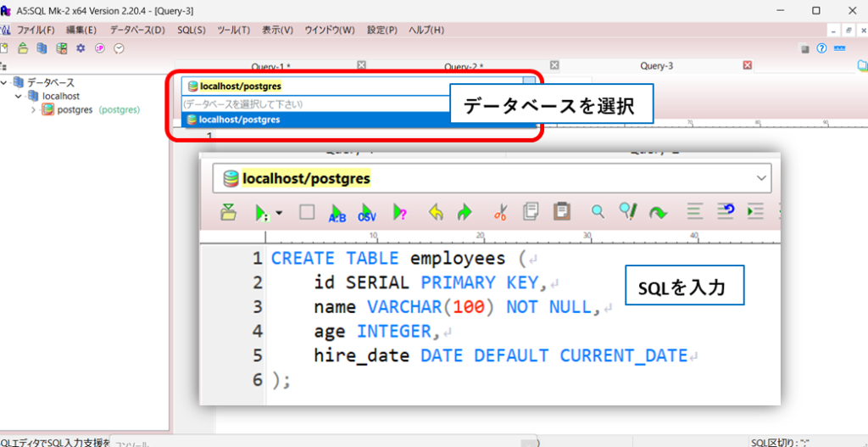Viewport: 868px width, 447px height.
Task: Collapse the localhost tree node
Action: click(x=19, y=96)
